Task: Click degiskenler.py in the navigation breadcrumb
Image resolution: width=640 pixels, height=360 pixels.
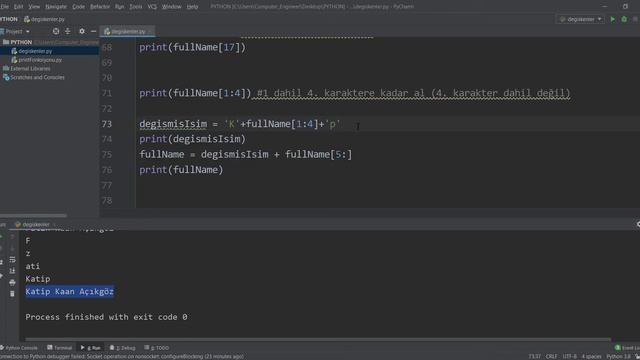Action: click(44, 19)
